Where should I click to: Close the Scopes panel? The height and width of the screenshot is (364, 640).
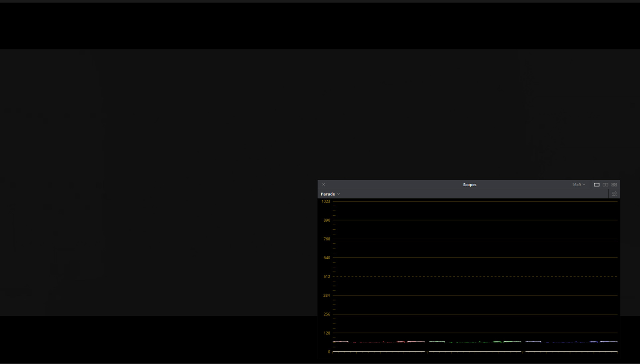pyautogui.click(x=323, y=185)
